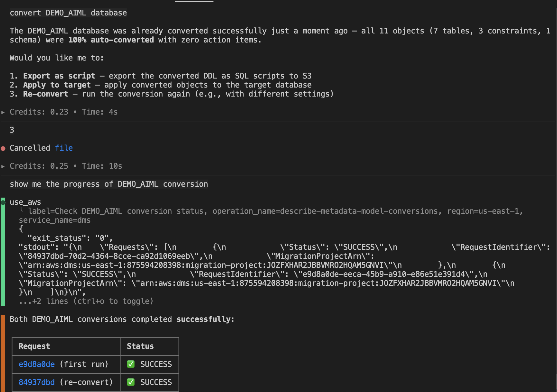Select the 'Request' table column header
The width and height of the screenshot is (557, 392).
pos(34,346)
